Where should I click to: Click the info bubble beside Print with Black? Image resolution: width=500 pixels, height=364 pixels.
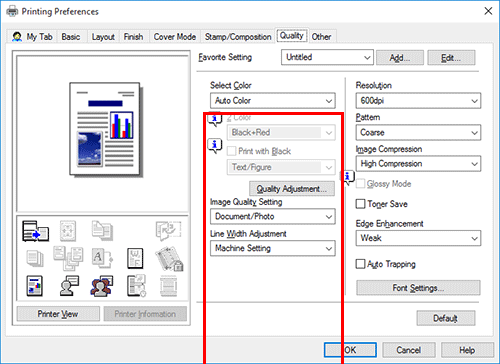click(215, 146)
